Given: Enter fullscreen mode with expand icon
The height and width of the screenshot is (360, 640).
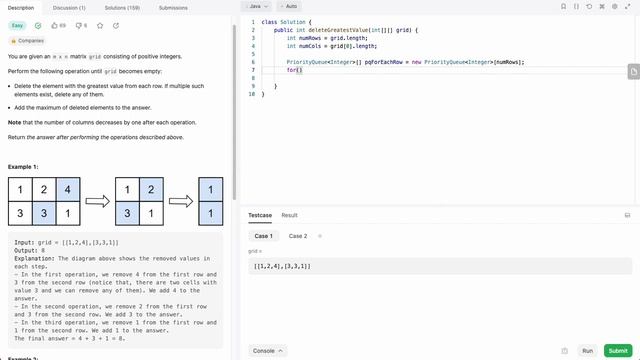Looking at the screenshot, I should click(x=627, y=7).
